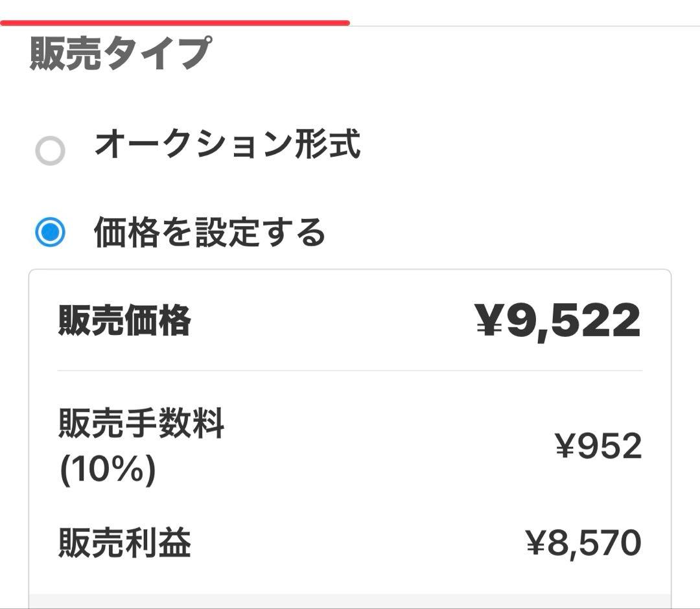Click the red progress bar at top
Image resolution: width=700 pixels, height=609 pixels.
175,21
